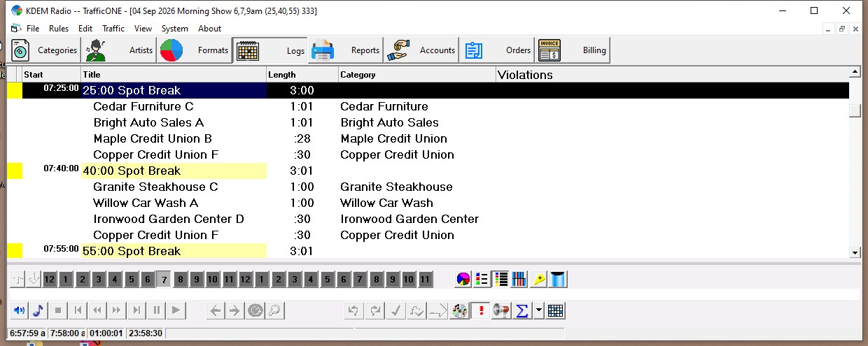Click the blue cylinder icon
This screenshot has height=346, width=868.
coord(558,280)
